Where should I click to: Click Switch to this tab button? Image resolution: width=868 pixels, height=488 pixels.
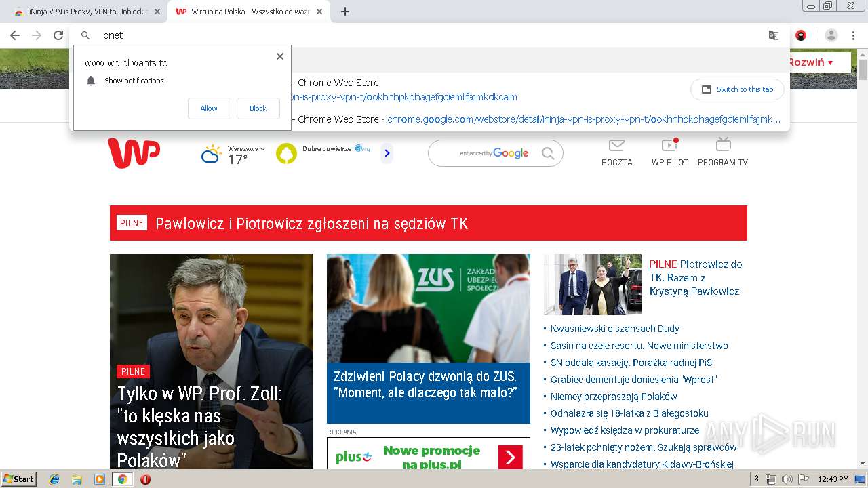(x=737, y=89)
